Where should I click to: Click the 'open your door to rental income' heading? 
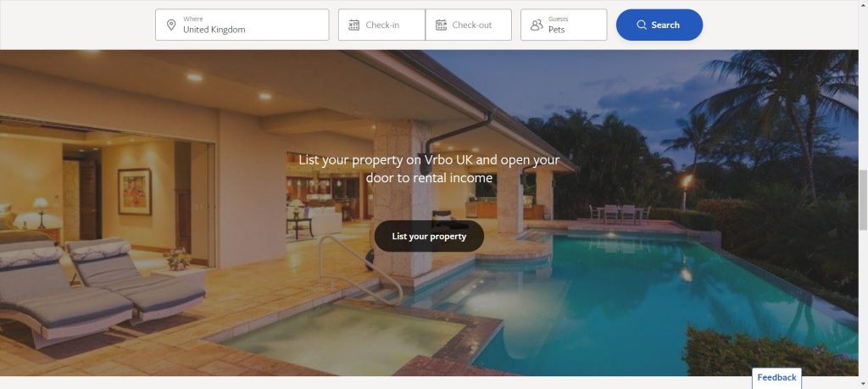[429, 169]
